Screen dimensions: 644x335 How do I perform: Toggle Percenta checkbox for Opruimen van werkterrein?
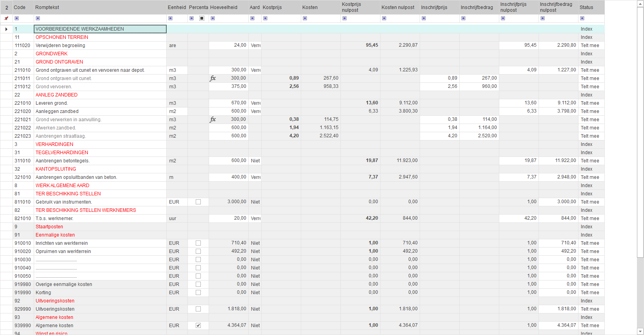click(x=198, y=251)
